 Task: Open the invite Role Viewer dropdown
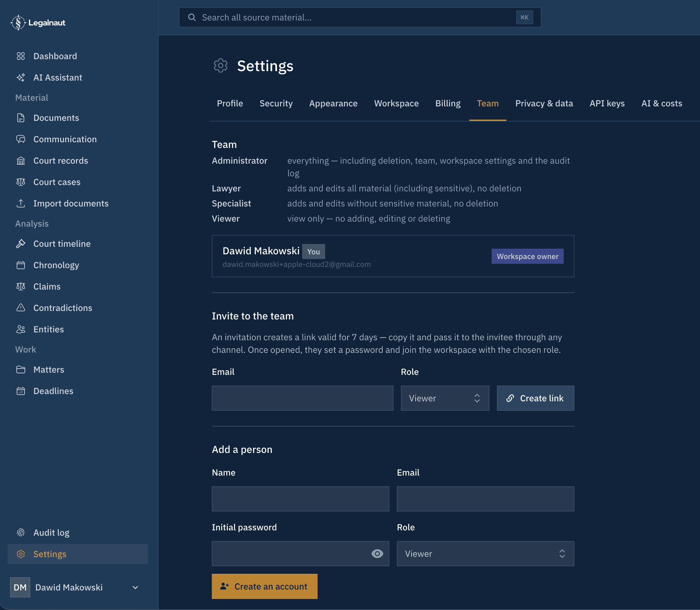[x=445, y=398]
